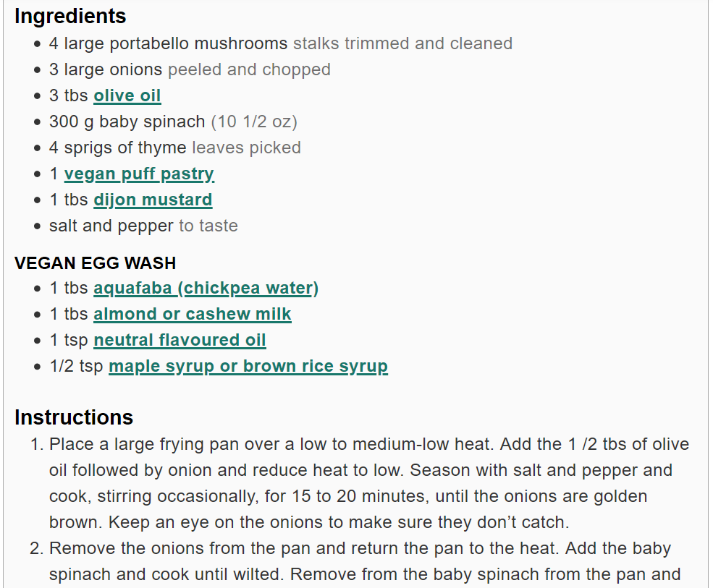713x588 pixels.
Task: Click the Instructions heading
Action: pyautogui.click(x=74, y=417)
